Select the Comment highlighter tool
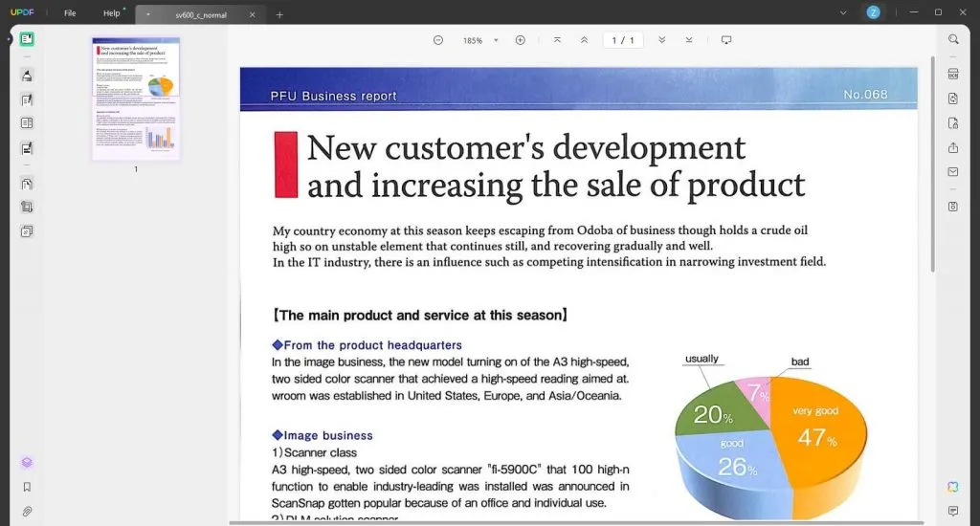This screenshot has height=526, width=980. coord(26,76)
